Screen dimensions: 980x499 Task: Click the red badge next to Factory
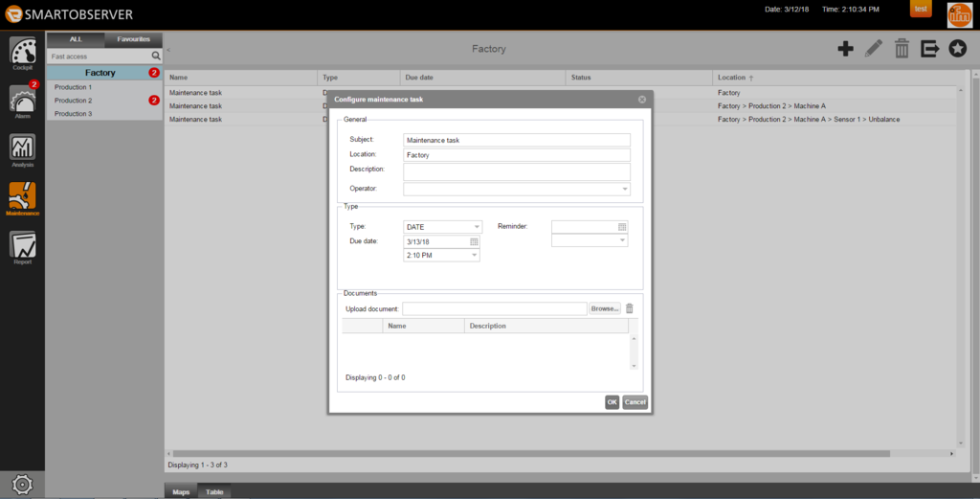click(x=154, y=73)
